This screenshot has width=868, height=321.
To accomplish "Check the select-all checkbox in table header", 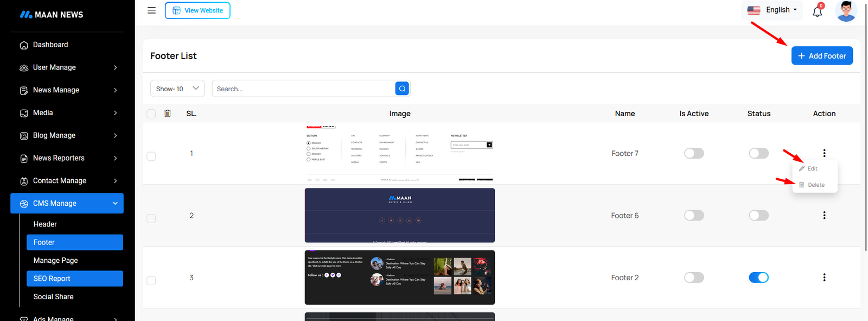I will [151, 114].
